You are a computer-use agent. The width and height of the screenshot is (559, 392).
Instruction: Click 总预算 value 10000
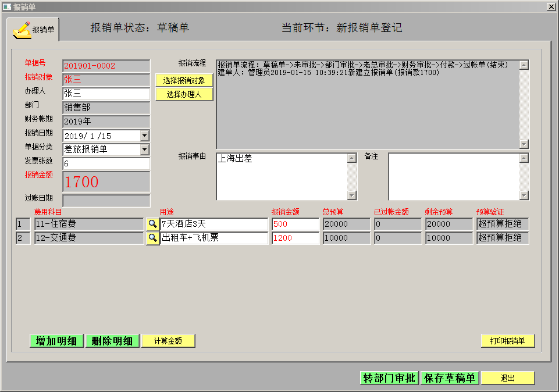click(x=347, y=238)
